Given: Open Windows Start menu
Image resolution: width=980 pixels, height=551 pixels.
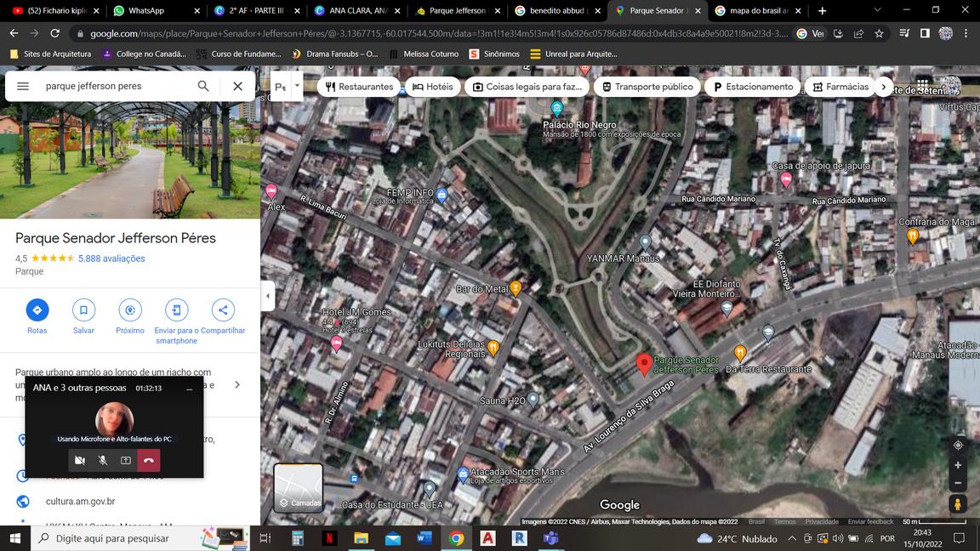Looking at the screenshot, I should pyautogui.click(x=15, y=538).
